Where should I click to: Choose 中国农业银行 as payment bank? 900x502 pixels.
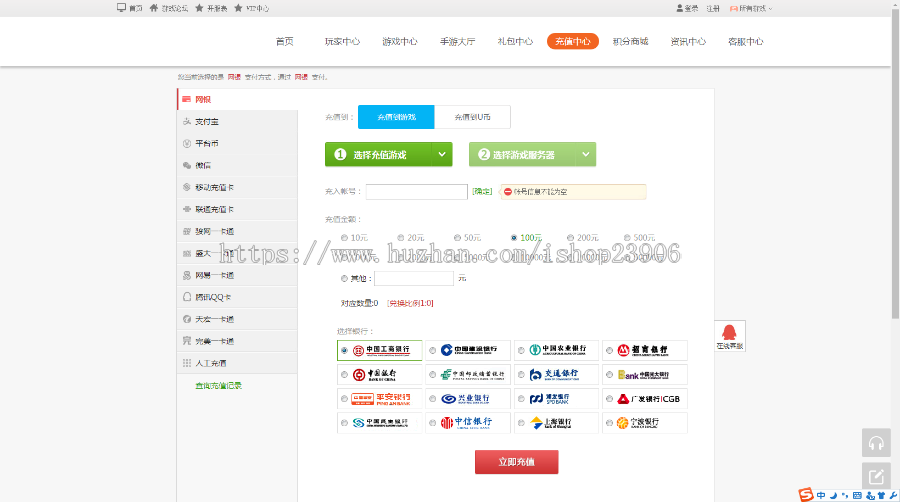(556, 350)
